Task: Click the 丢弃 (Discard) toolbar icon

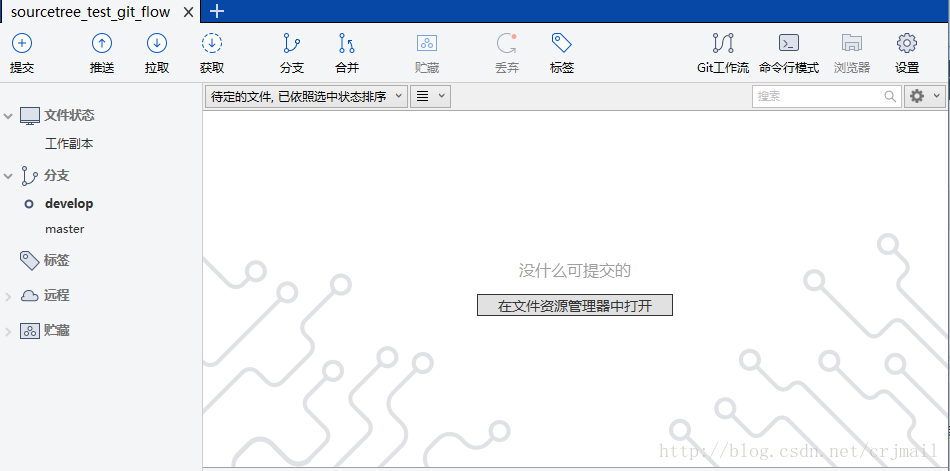Action: 507,43
